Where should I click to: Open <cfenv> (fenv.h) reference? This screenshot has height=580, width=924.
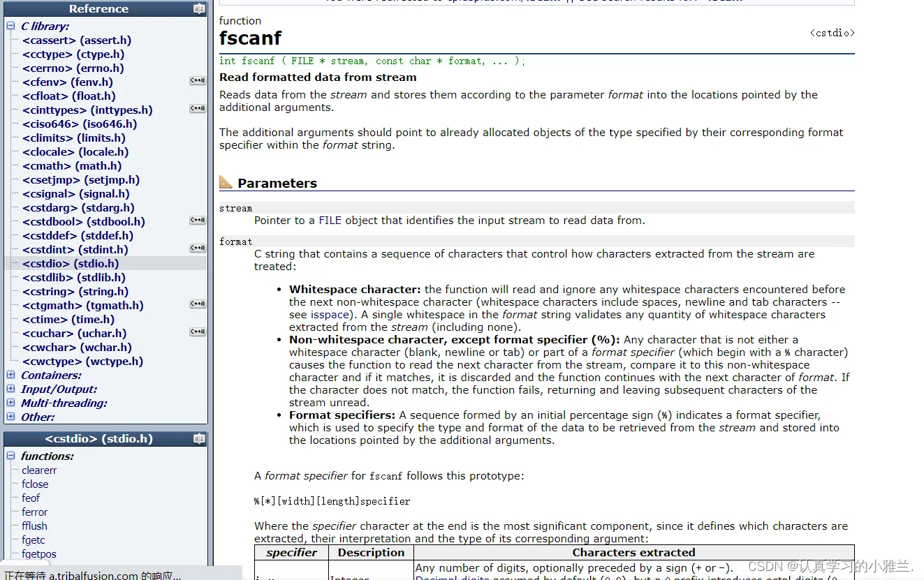pyautogui.click(x=68, y=82)
